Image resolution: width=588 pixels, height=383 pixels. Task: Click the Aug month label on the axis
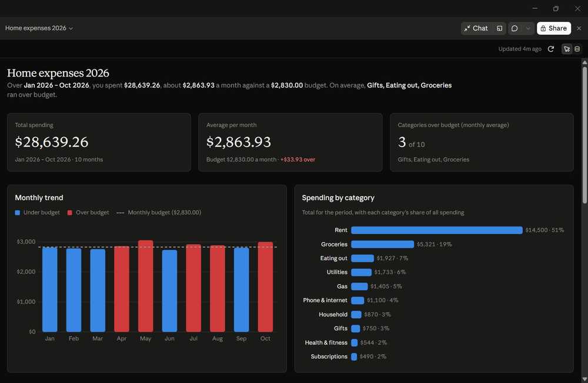click(x=218, y=338)
